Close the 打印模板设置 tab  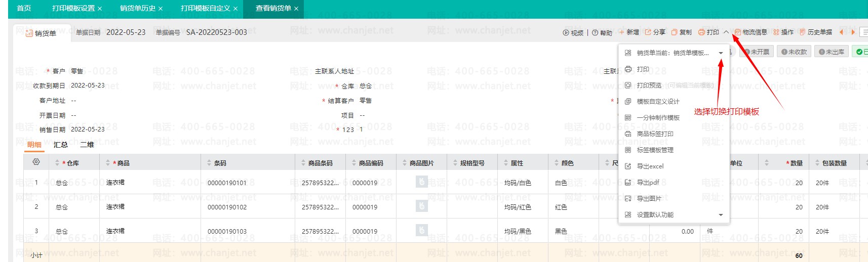[100, 9]
